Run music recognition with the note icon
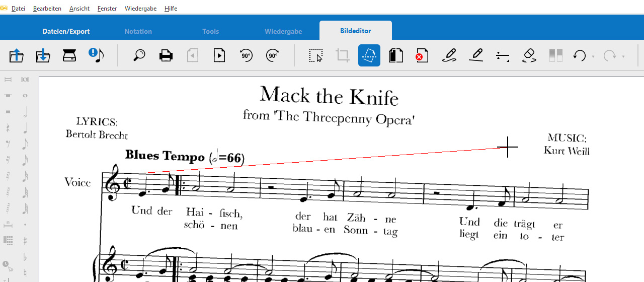This screenshot has height=282, width=644. click(96, 55)
